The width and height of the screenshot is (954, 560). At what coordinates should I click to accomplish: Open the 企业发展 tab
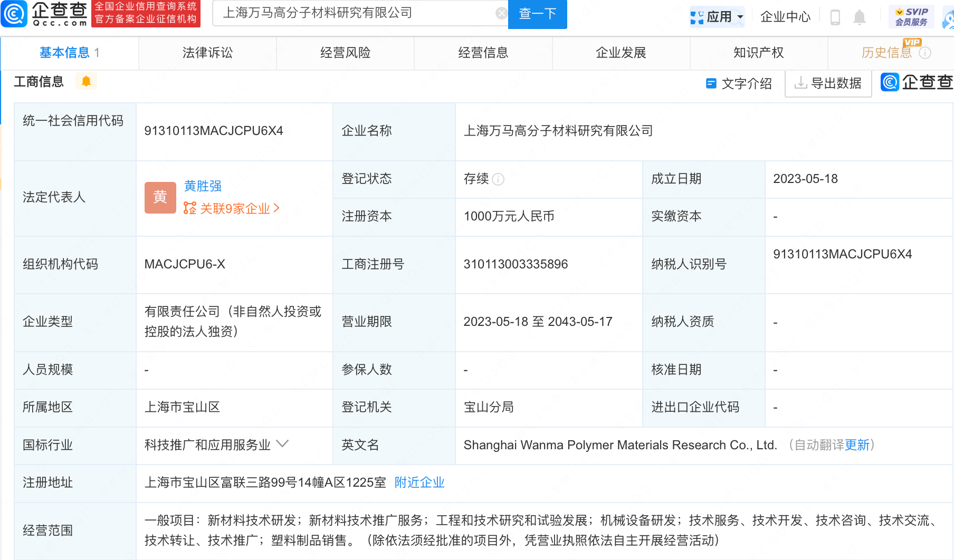click(621, 53)
